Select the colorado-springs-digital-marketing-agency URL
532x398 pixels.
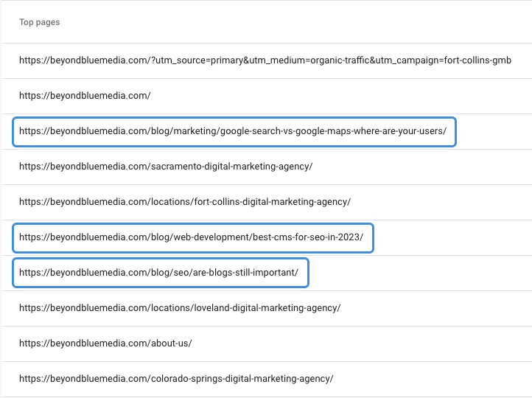[176, 379]
